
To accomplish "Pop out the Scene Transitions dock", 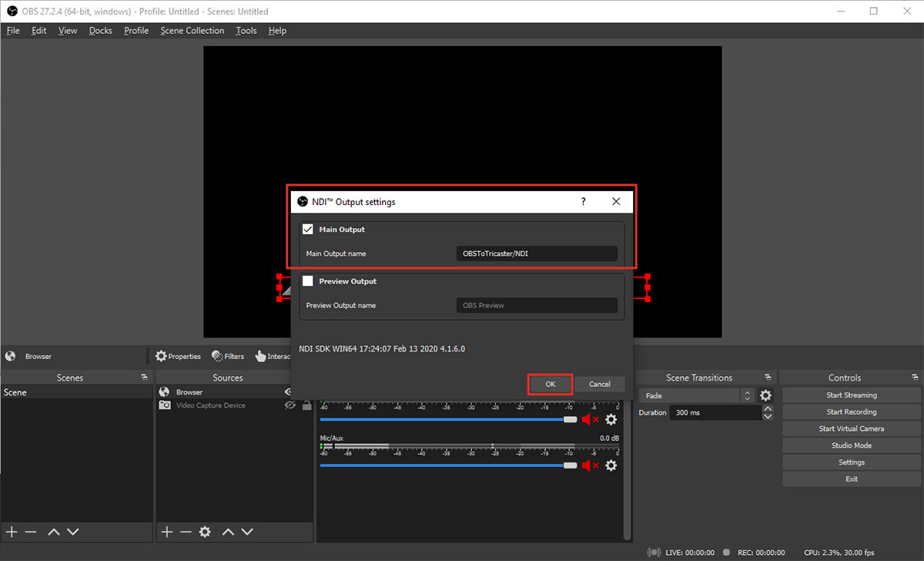I will (768, 378).
